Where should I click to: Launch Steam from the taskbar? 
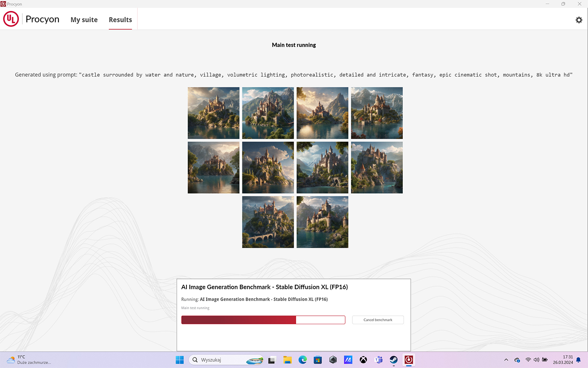point(394,360)
